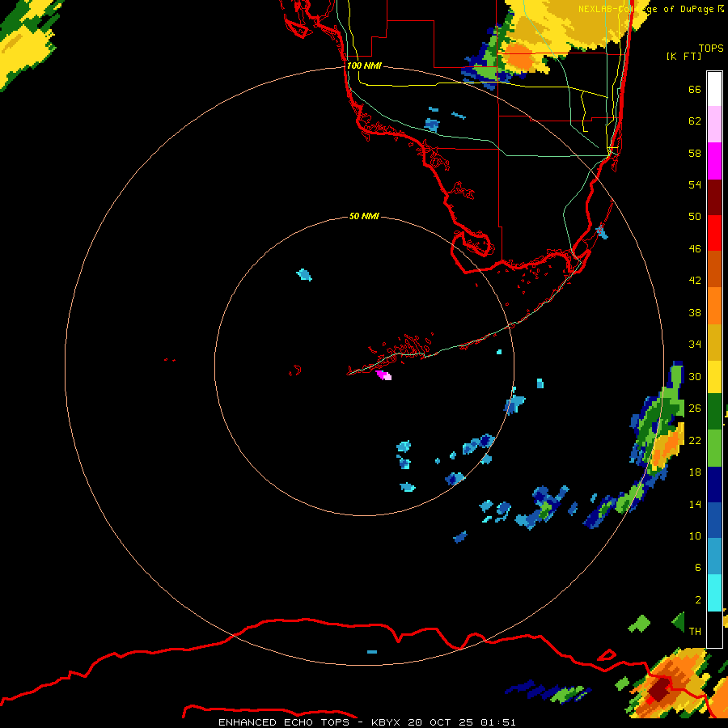The width and height of the screenshot is (728, 728).
Task: Click the legend value '14'
Action: [695, 504]
